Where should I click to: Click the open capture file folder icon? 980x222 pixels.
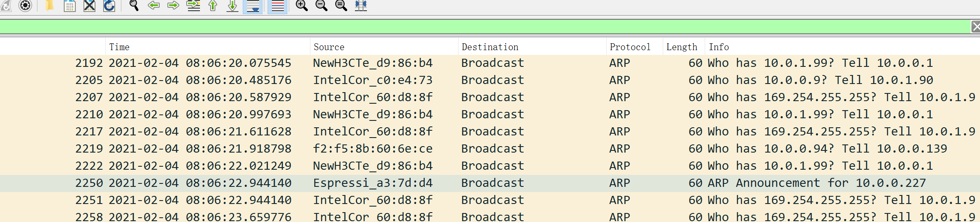click(x=50, y=6)
